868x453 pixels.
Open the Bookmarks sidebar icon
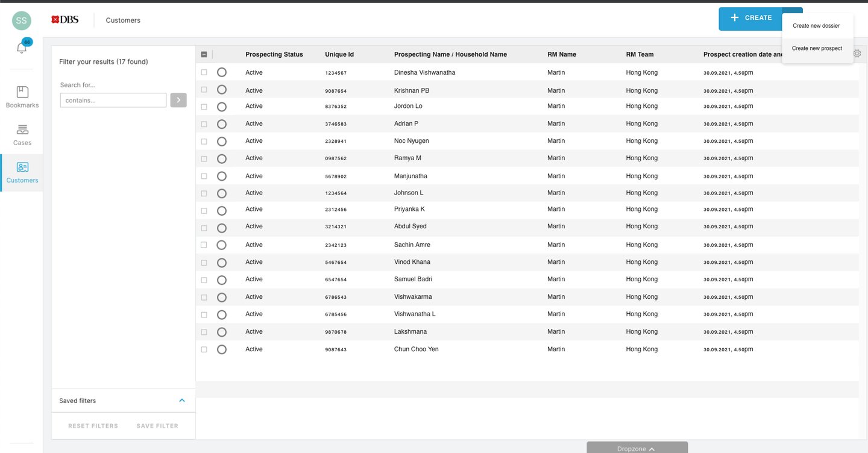22,97
